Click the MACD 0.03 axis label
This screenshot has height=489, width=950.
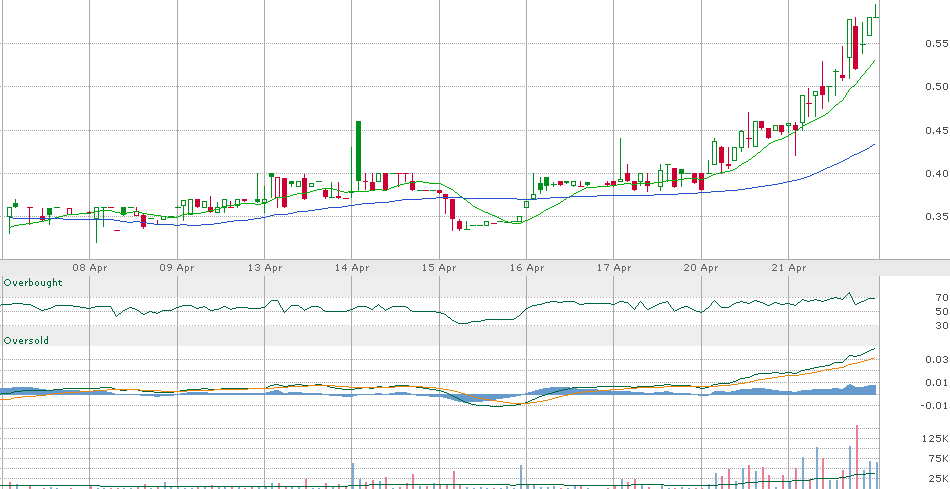tap(937, 360)
